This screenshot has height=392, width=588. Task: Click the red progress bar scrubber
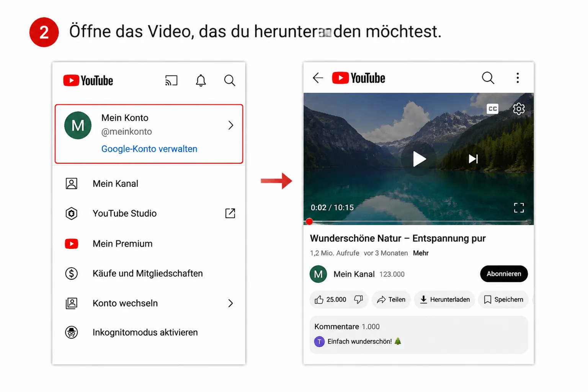(x=309, y=221)
